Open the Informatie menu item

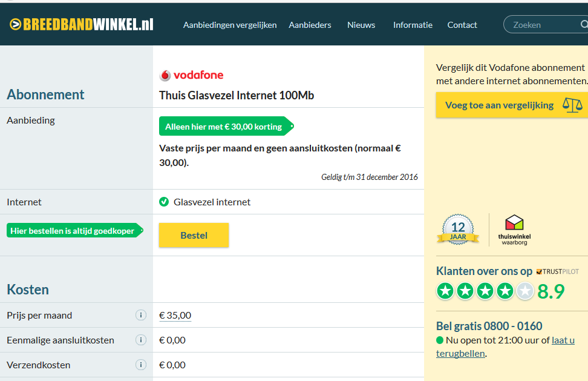pos(413,25)
